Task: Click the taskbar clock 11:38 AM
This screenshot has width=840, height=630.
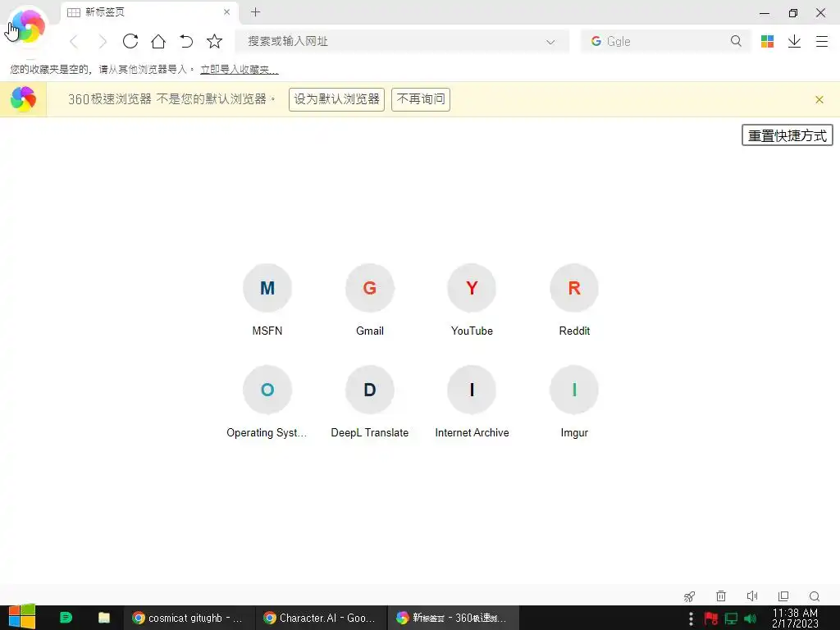Action: (795, 618)
